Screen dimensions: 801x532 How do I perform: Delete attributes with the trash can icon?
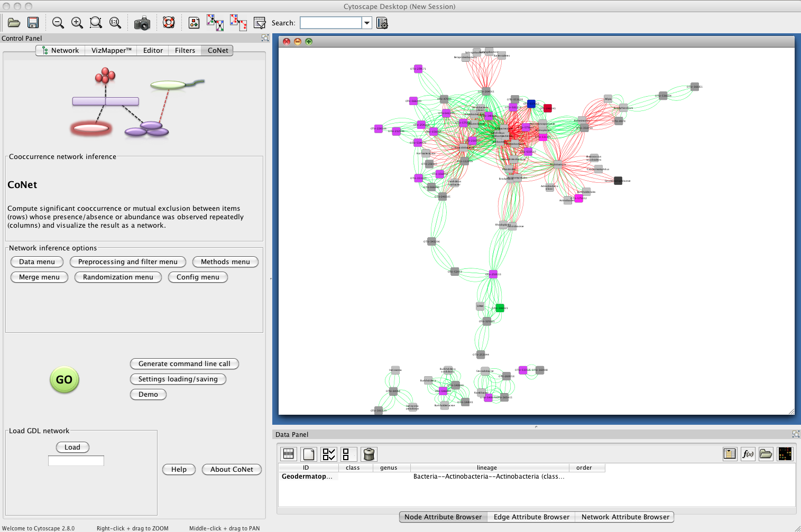point(369,454)
